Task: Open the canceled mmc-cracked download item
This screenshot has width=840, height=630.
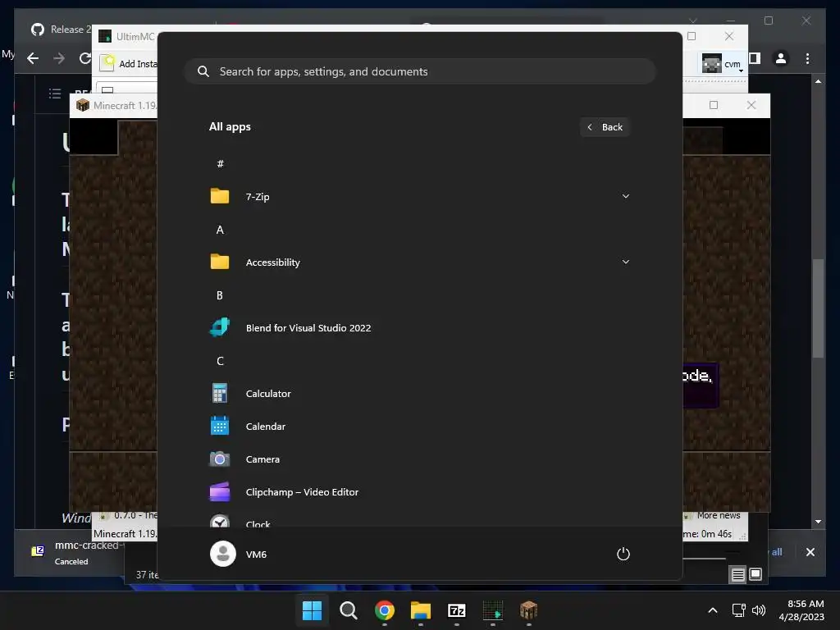Action: coord(75,552)
